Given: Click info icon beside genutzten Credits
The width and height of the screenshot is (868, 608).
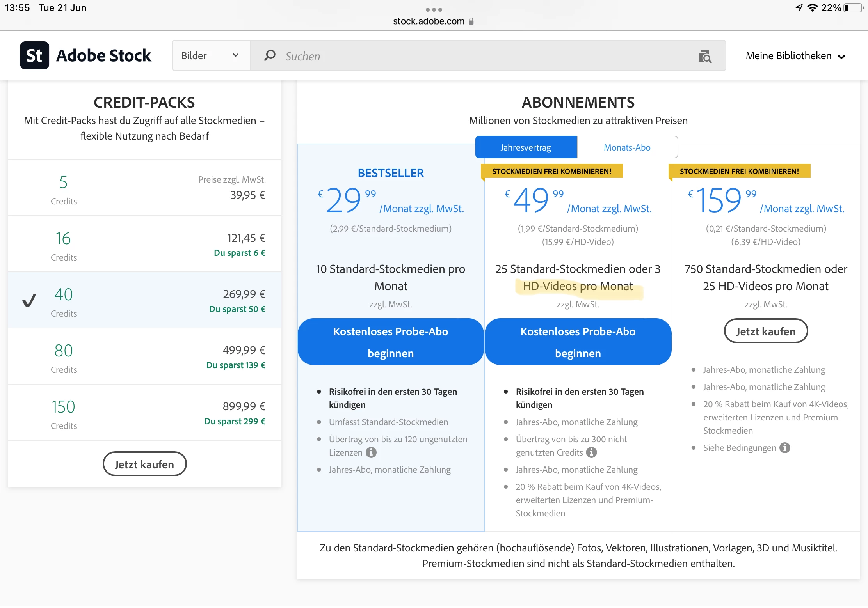Looking at the screenshot, I should (x=592, y=452).
